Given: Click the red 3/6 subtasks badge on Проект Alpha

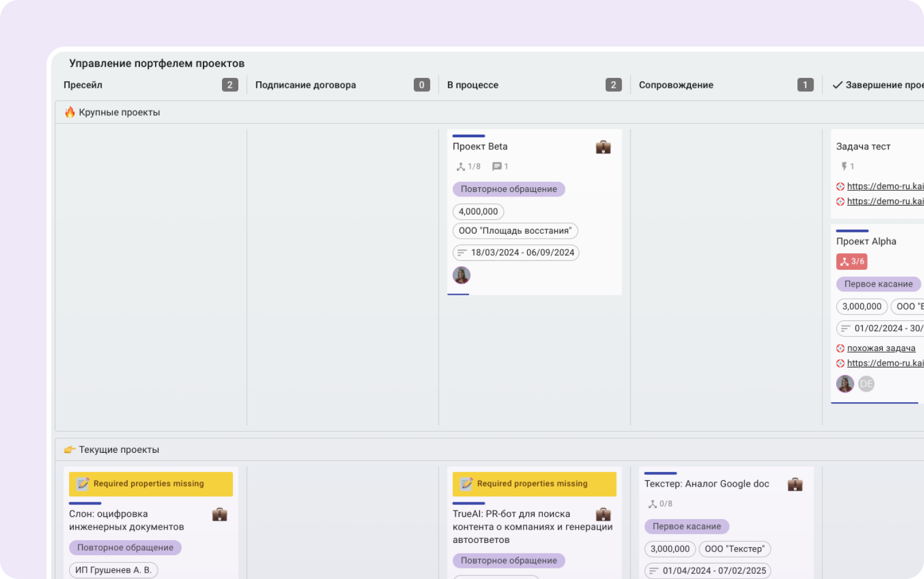Looking at the screenshot, I should tap(851, 262).
